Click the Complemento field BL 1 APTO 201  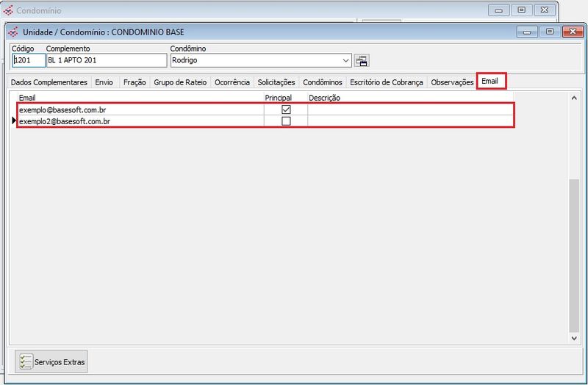click(x=107, y=60)
